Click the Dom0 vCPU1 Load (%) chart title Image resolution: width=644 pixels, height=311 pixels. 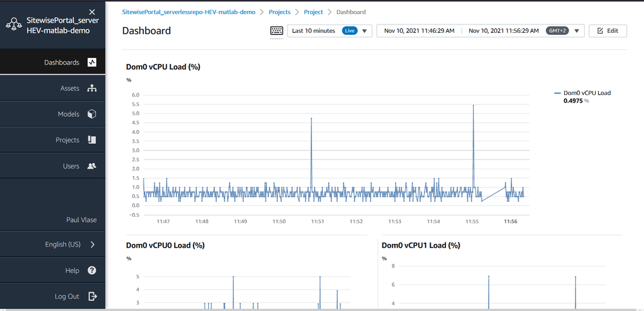click(x=421, y=245)
